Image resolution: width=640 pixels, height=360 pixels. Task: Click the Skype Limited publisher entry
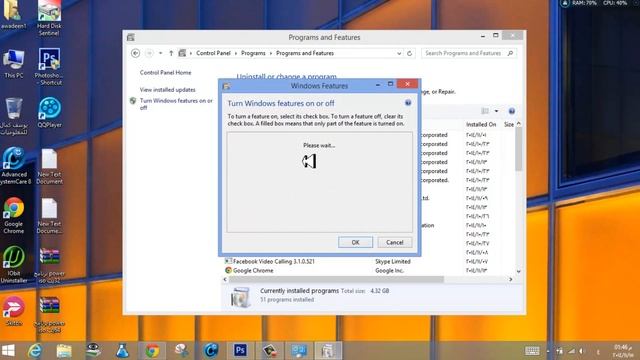point(393,261)
